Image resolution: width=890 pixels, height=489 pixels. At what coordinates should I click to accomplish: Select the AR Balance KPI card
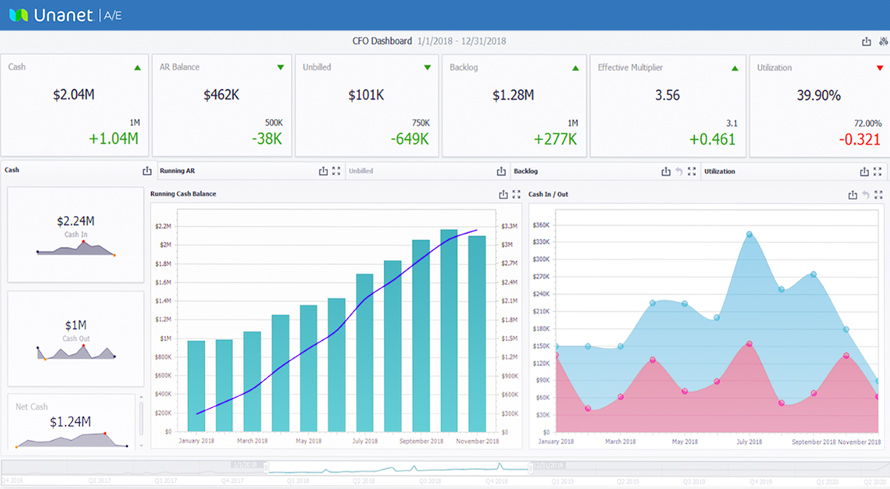pos(220,105)
